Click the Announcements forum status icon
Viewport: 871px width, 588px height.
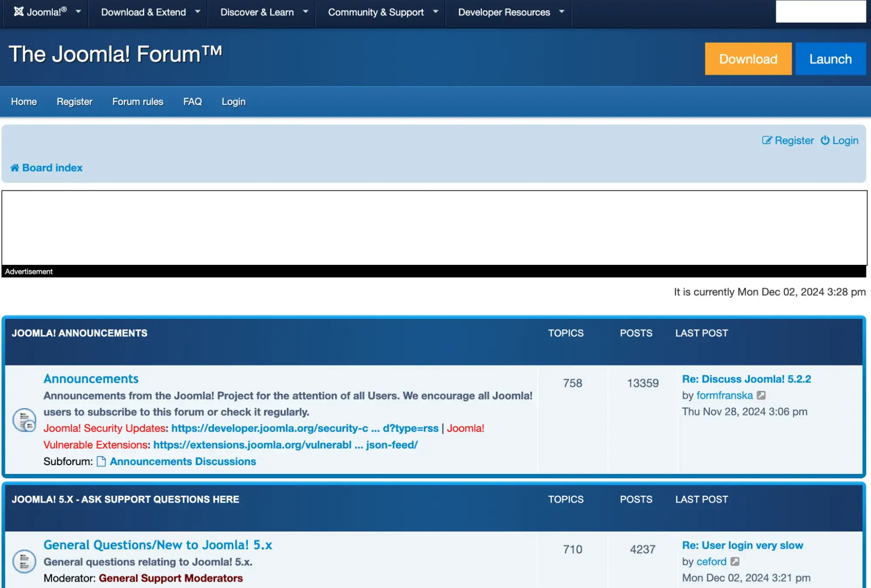[x=24, y=420]
